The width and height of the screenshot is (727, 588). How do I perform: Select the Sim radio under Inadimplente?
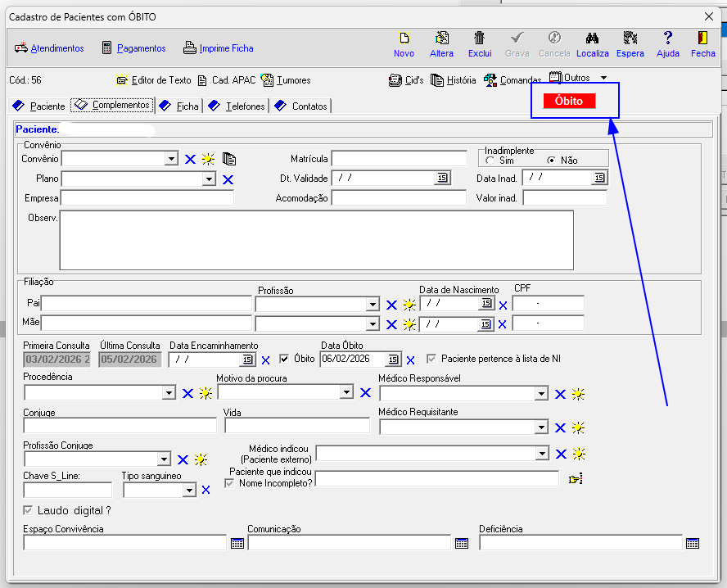[x=490, y=161]
